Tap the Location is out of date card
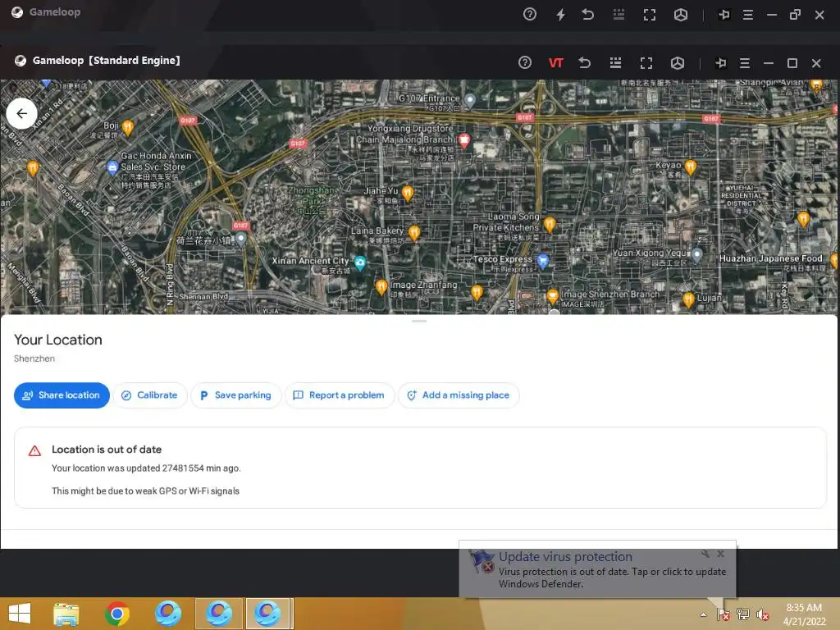 pyautogui.click(x=420, y=468)
